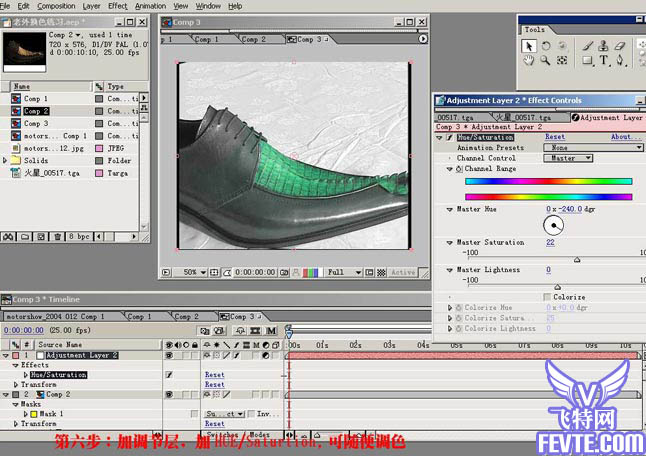Click the find binoculars icon in Project window
646x456 pixels.
click(x=8, y=236)
